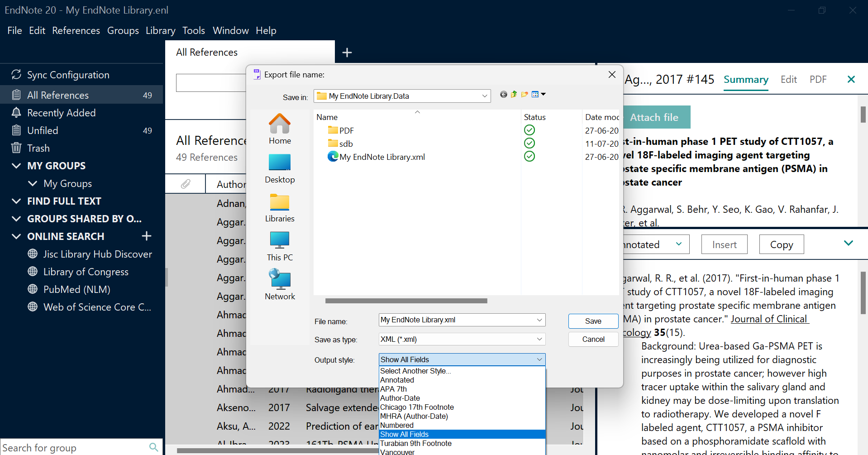
Task: Open the Tools menu
Action: pos(194,30)
